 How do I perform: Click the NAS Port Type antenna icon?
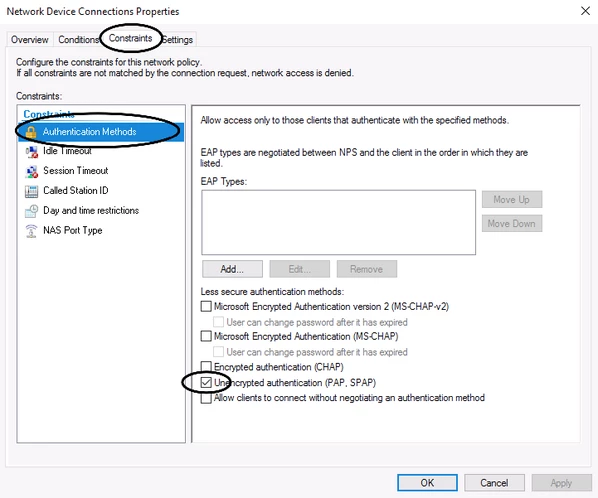point(31,231)
